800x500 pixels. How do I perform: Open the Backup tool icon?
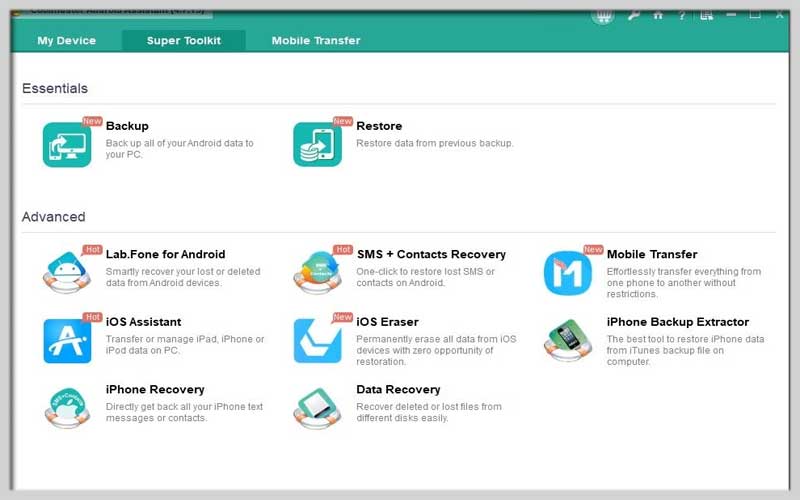tap(67, 145)
